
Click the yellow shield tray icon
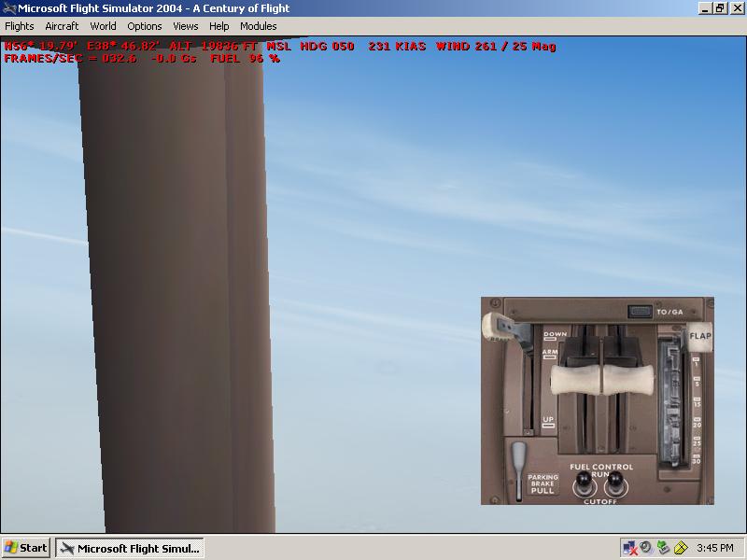point(681,548)
